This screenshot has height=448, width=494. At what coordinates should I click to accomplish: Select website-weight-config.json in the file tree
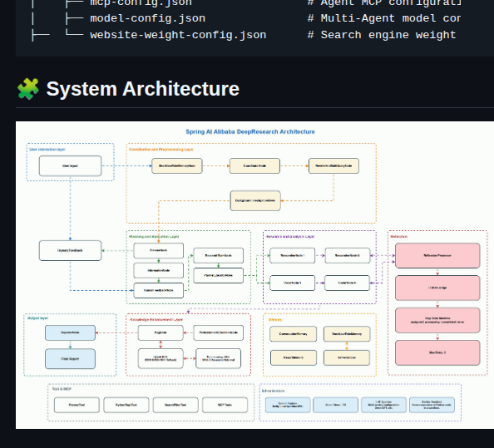178,35
